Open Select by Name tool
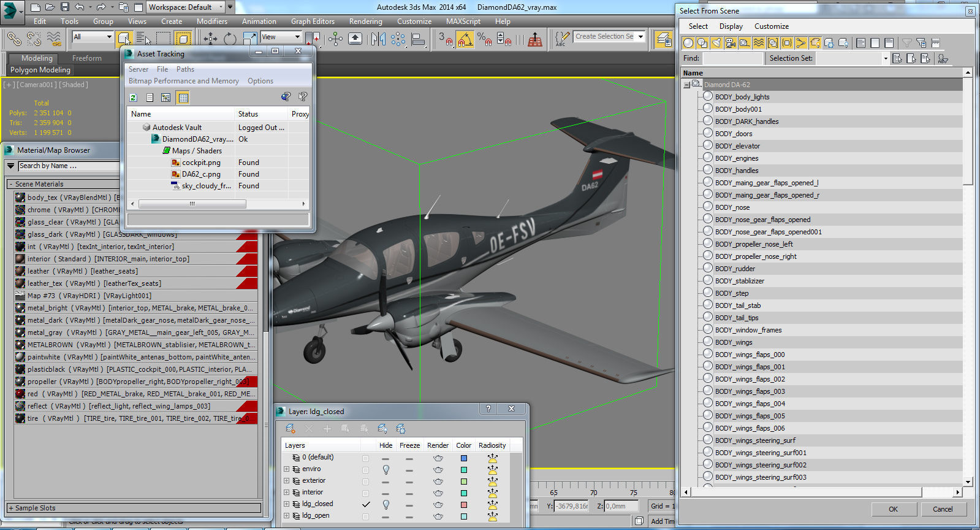The image size is (980, 530). [143, 39]
